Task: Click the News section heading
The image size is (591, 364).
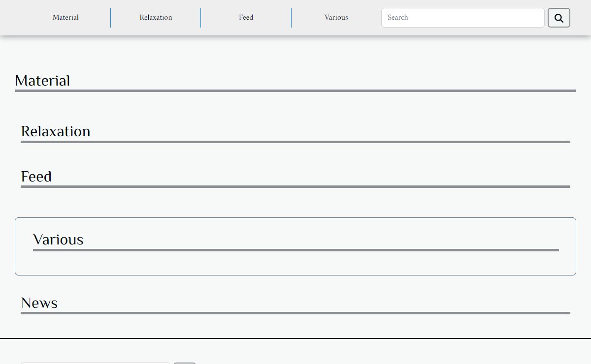Action: [x=39, y=303]
